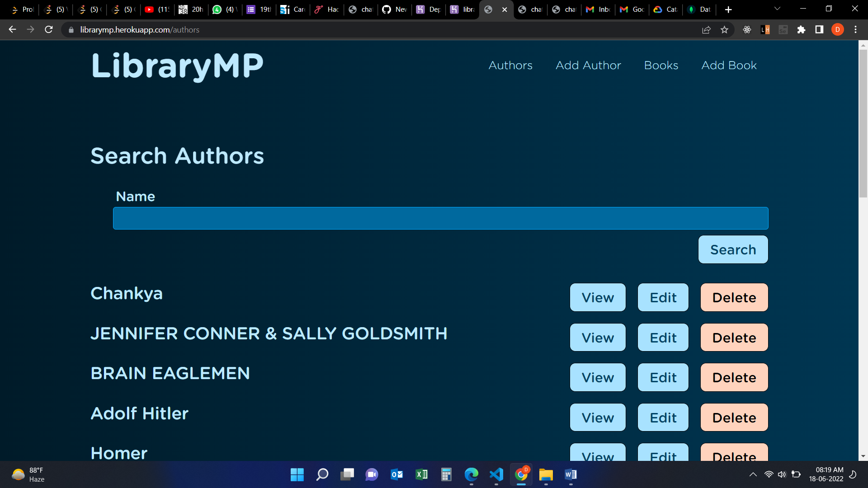The width and height of the screenshot is (868, 488).
Task: Open the Add Author page
Action: [588, 65]
